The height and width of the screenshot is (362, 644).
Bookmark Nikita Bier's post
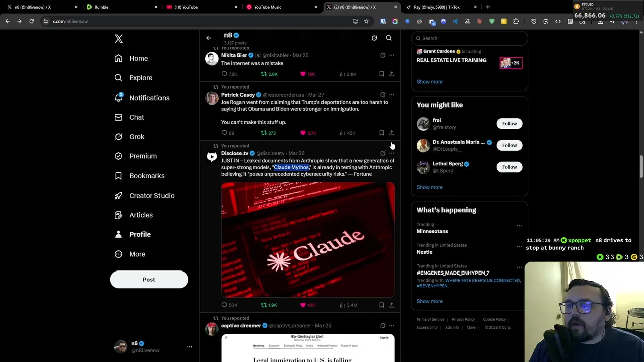pyautogui.click(x=382, y=74)
